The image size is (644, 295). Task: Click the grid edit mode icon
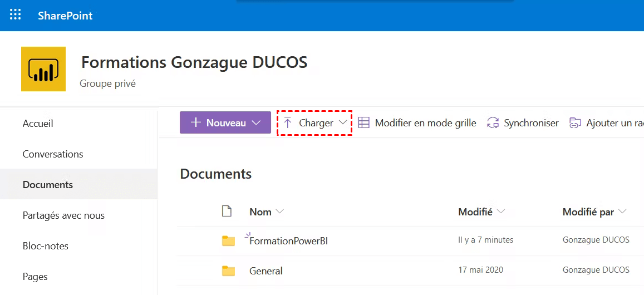[x=363, y=123]
